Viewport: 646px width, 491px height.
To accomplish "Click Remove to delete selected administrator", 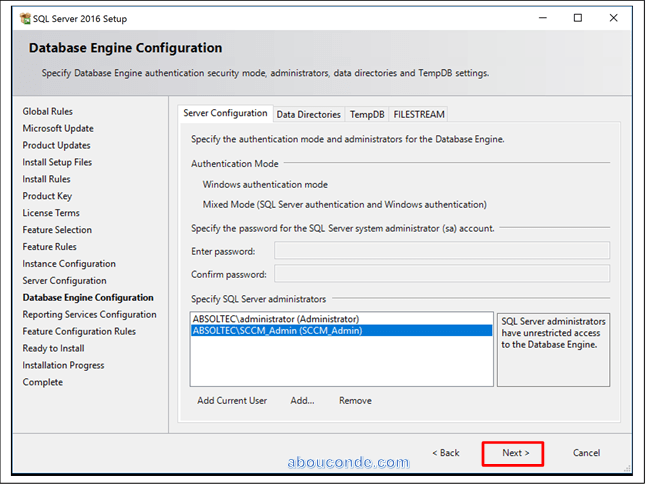I will coord(355,401).
